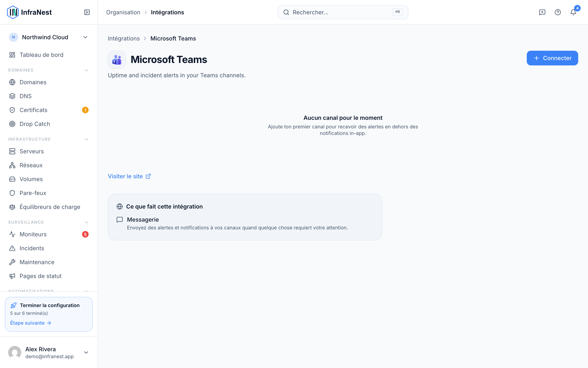588x368 pixels.
Task: Click the Moniteurs red badge 5
Action: 85,234
